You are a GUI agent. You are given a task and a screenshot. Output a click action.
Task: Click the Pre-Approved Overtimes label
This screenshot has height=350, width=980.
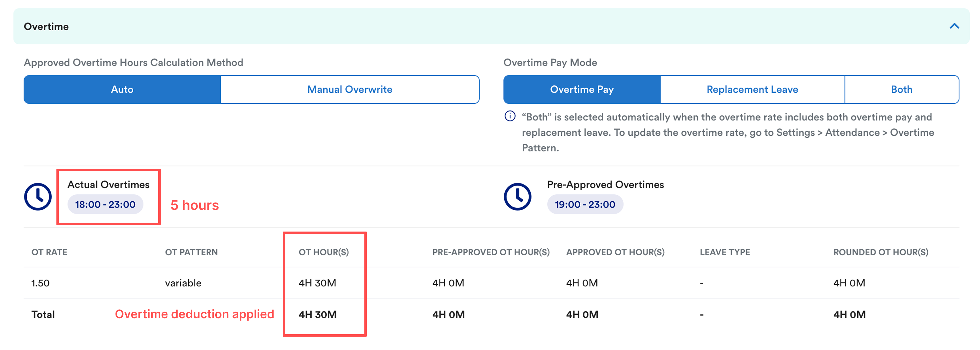click(x=605, y=185)
